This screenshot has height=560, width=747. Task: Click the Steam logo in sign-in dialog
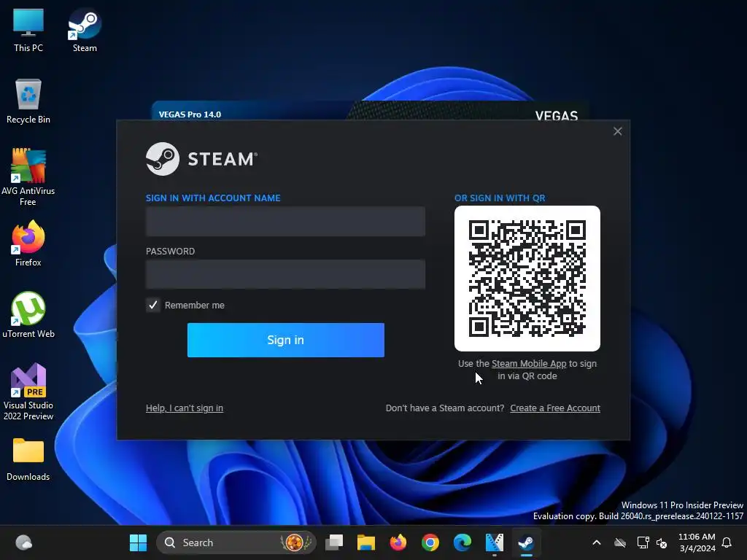coord(201,158)
